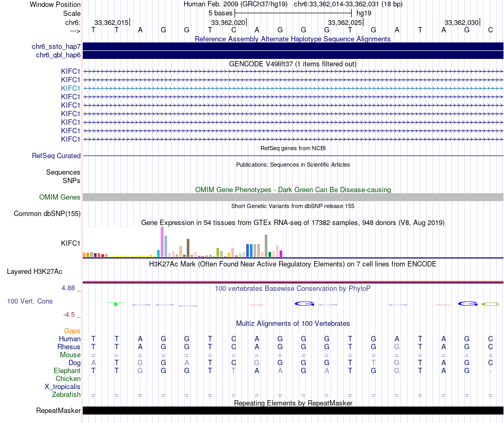
Task: Select the Elephant alignment row label
Action: (67, 371)
